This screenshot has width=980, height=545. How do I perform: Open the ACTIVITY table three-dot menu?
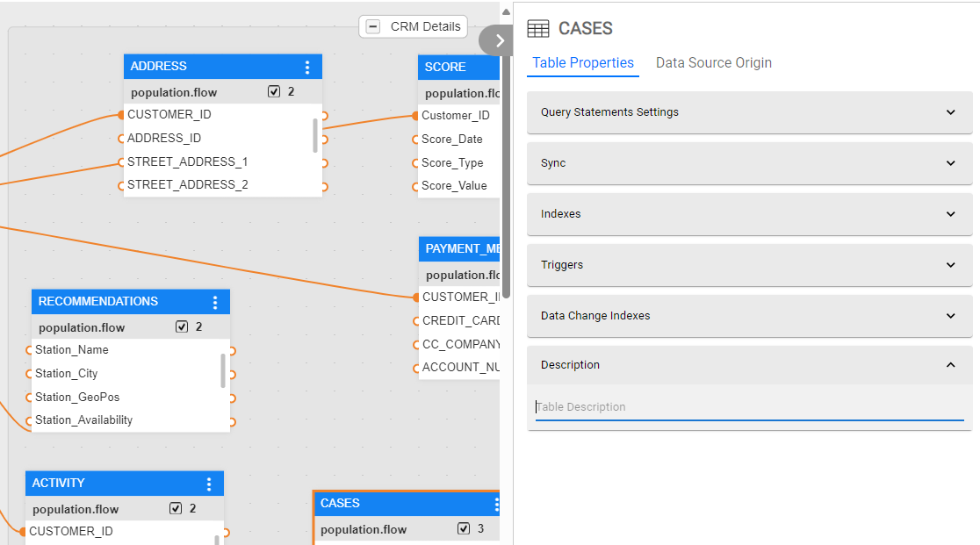(x=209, y=484)
